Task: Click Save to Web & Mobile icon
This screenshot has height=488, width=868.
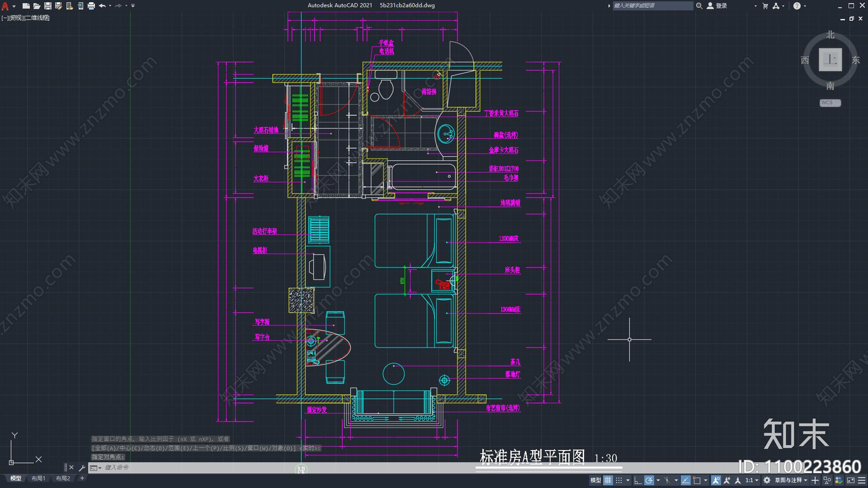Action: pyautogui.click(x=80, y=6)
